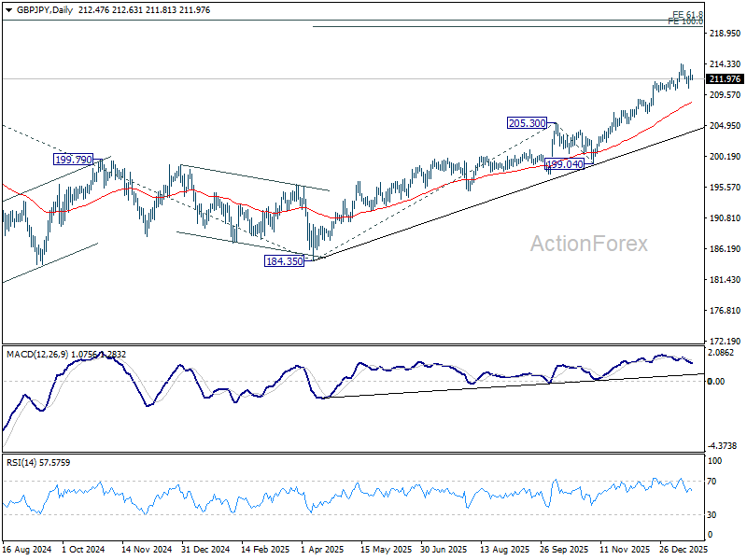Click the 218.950 price axis value
Viewport: 747px width, 560px height.
pyautogui.click(x=726, y=34)
